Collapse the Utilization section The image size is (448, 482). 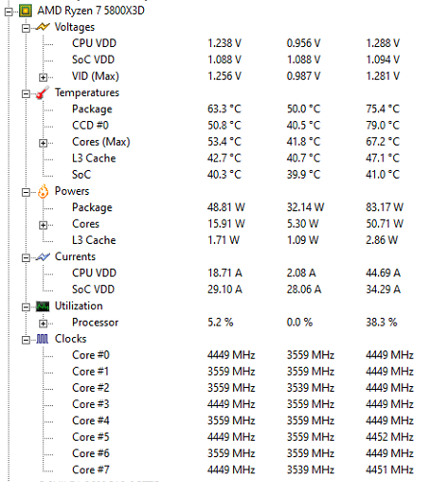[26, 307]
